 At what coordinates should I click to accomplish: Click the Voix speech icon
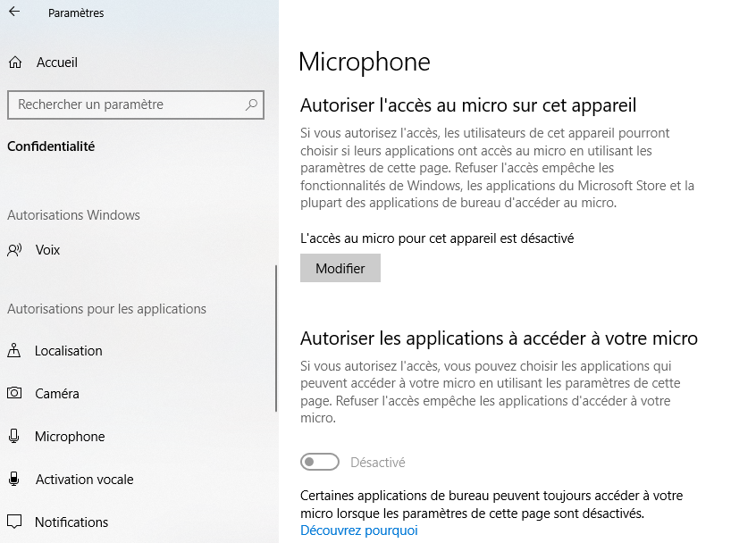pyautogui.click(x=14, y=249)
